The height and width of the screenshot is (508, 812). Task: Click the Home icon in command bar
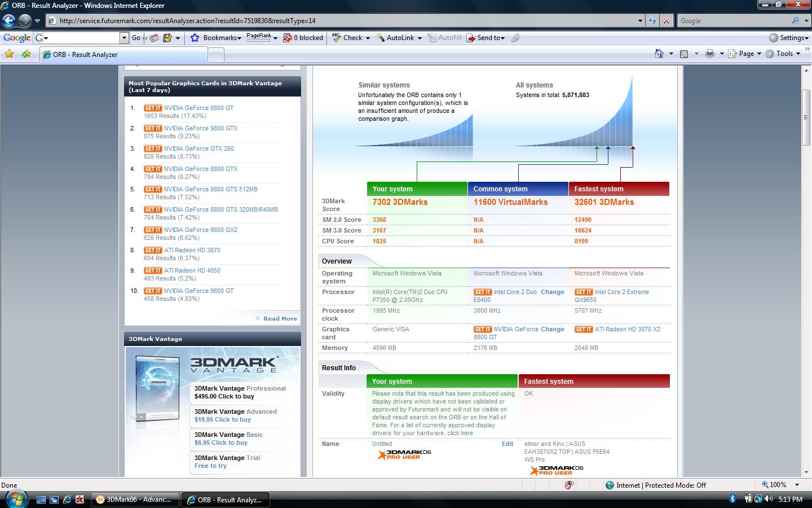[659, 54]
